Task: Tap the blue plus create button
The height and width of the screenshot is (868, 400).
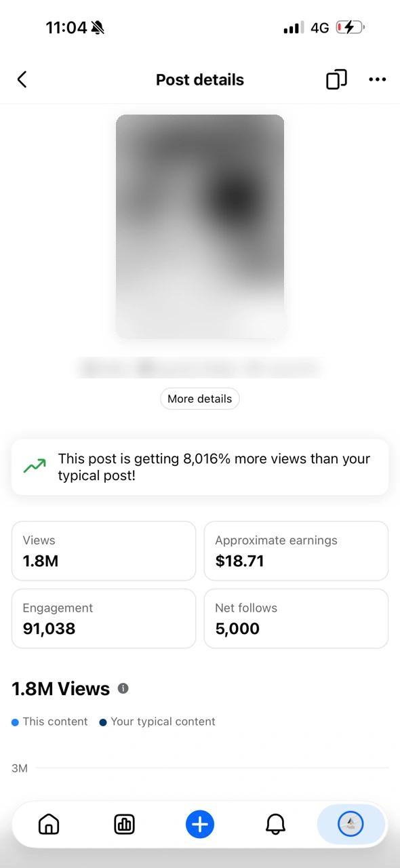Action: click(x=200, y=825)
